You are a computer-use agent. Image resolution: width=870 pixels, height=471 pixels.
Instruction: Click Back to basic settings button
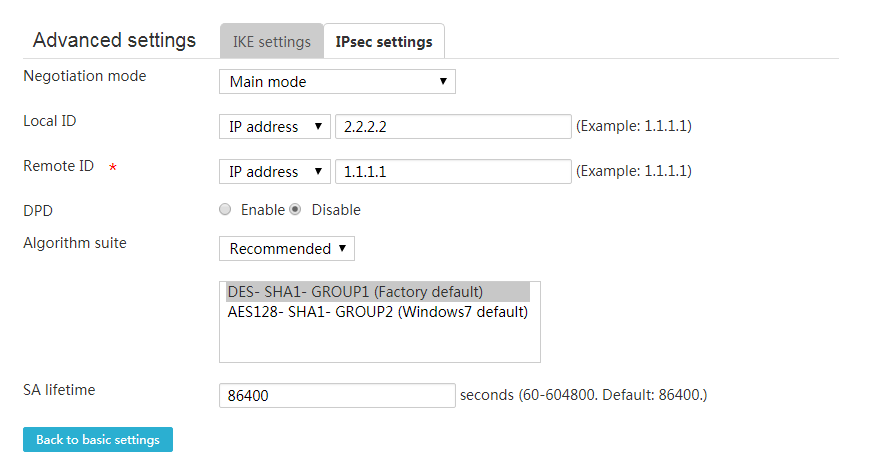(98, 439)
